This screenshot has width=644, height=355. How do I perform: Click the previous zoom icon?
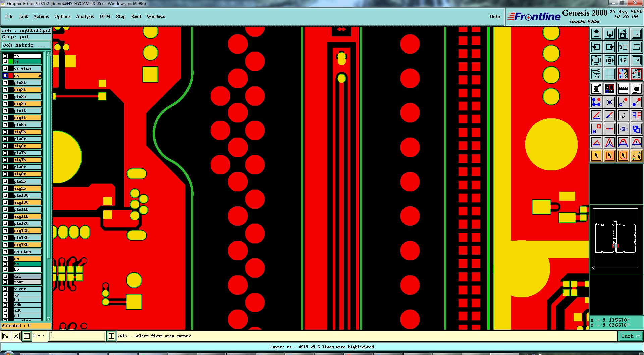click(623, 47)
